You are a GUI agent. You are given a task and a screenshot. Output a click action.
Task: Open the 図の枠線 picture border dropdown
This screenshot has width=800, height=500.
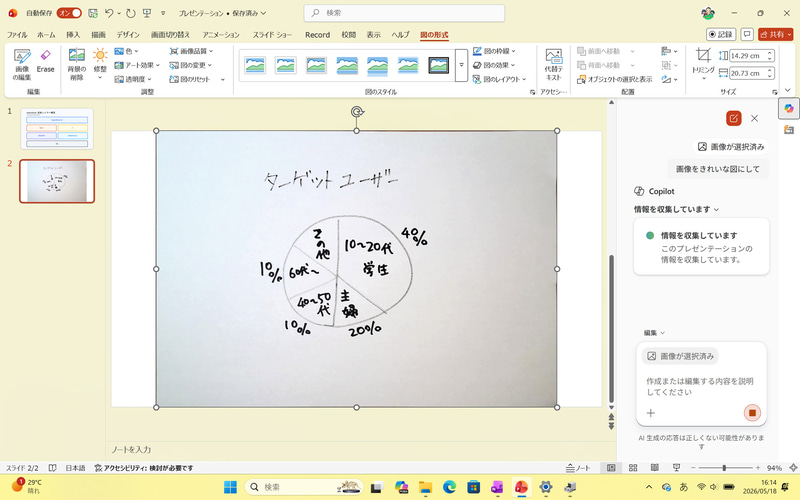tap(494, 51)
